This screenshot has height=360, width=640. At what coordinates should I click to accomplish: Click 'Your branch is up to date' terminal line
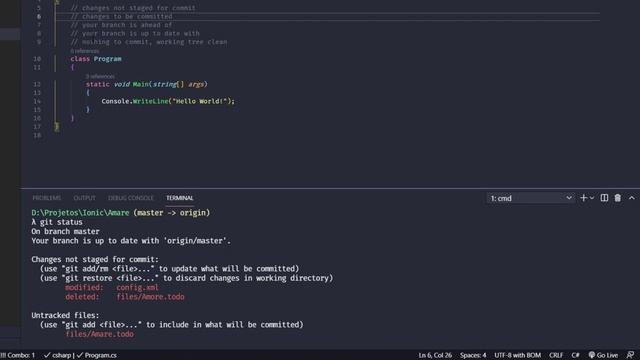pos(131,241)
